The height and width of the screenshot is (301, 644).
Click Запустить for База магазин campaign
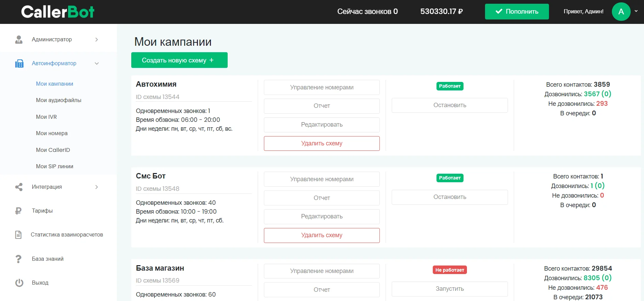[x=450, y=289]
